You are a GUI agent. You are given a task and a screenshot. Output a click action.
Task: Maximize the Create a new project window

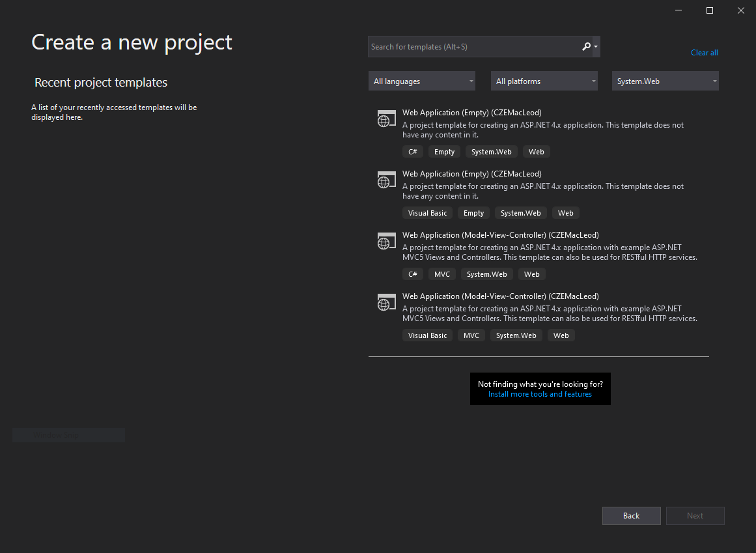pyautogui.click(x=710, y=10)
